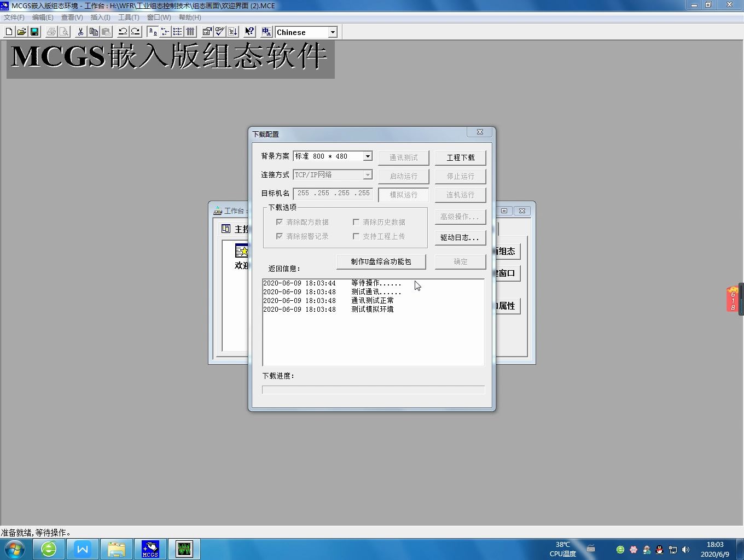Click the language translation toolbar icon

[266, 32]
